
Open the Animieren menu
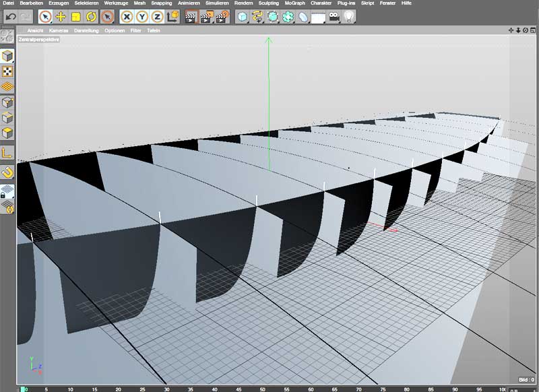click(189, 3)
